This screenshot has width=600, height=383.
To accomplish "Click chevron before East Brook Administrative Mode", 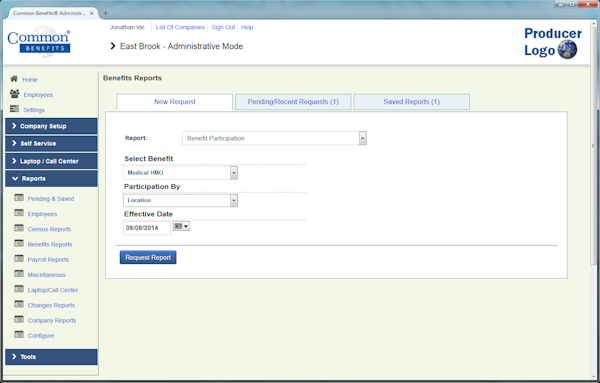I will 112,46.
